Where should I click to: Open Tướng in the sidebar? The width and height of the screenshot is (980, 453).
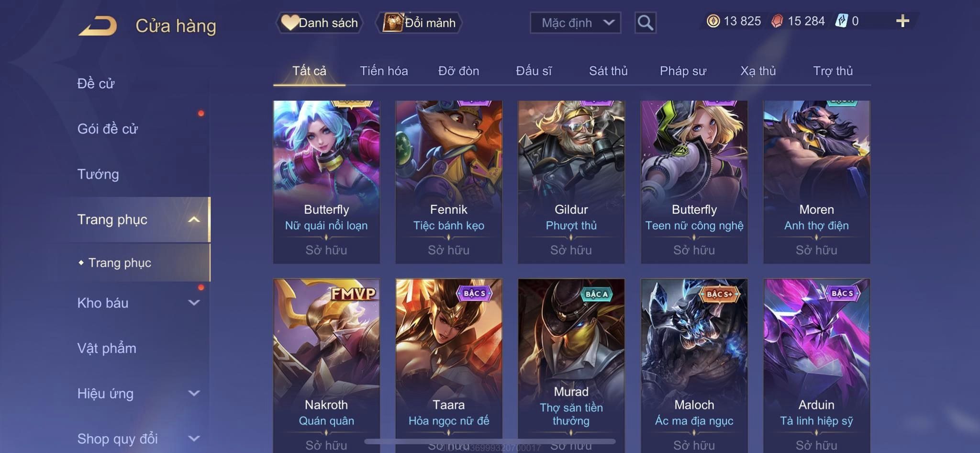tap(98, 174)
